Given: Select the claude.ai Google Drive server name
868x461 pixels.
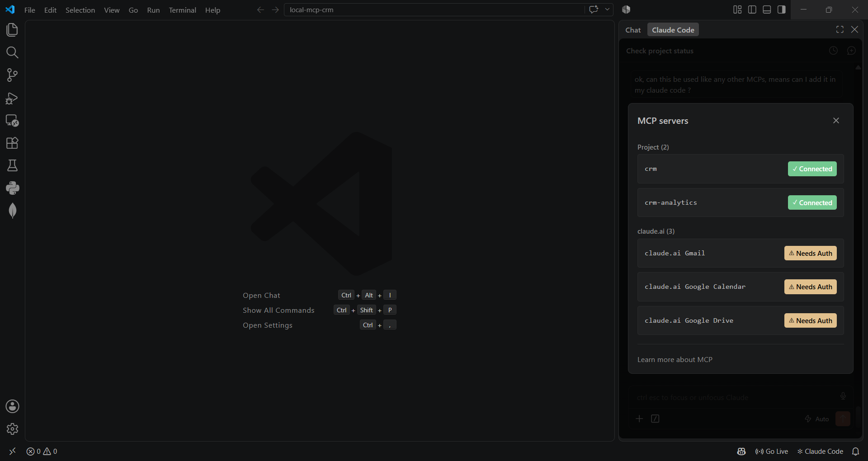Looking at the screenshot, I should click(x=689, y=321).
